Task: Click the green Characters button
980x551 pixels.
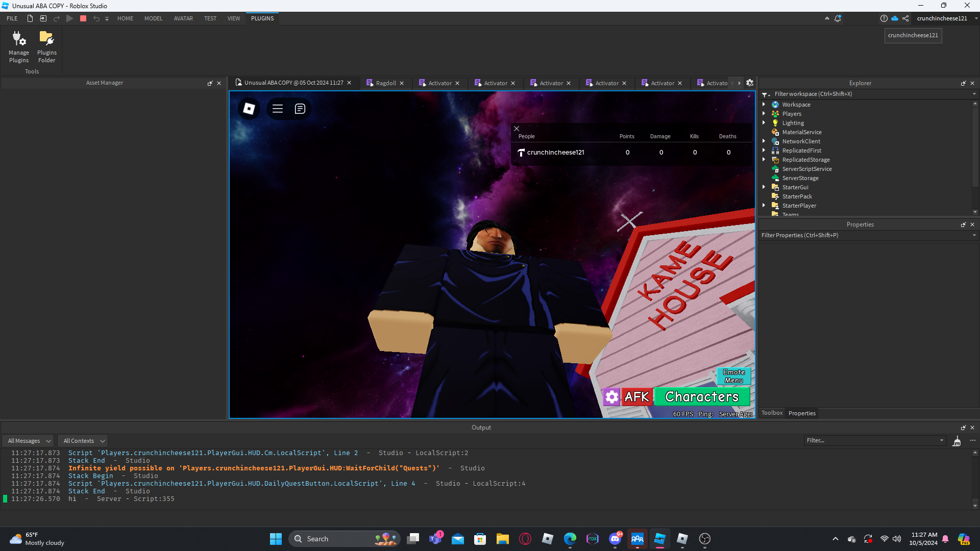Action: coord(702,397)
